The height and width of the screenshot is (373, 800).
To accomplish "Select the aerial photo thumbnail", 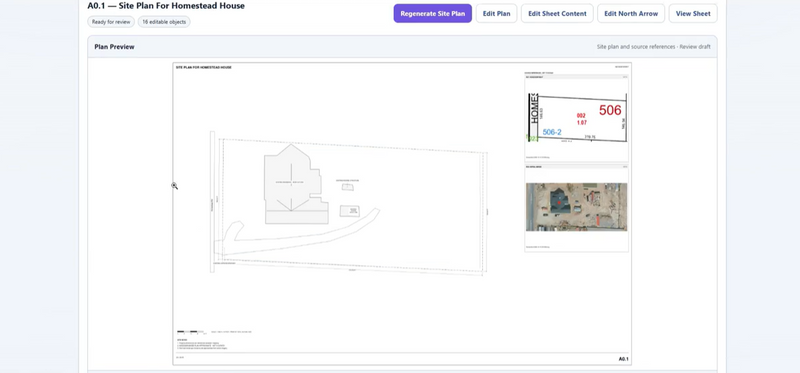I will (577, 207).
